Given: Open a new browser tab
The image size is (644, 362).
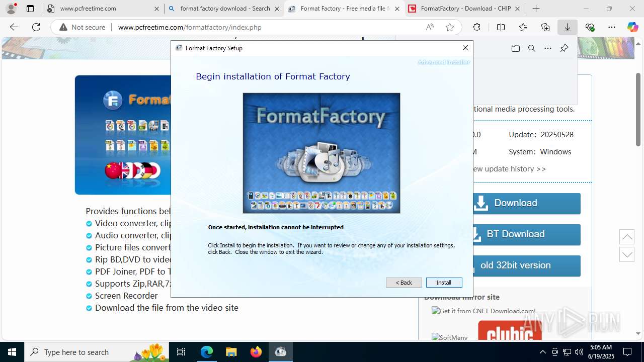Looking at the screenshot, I should (x=536, y=9).
